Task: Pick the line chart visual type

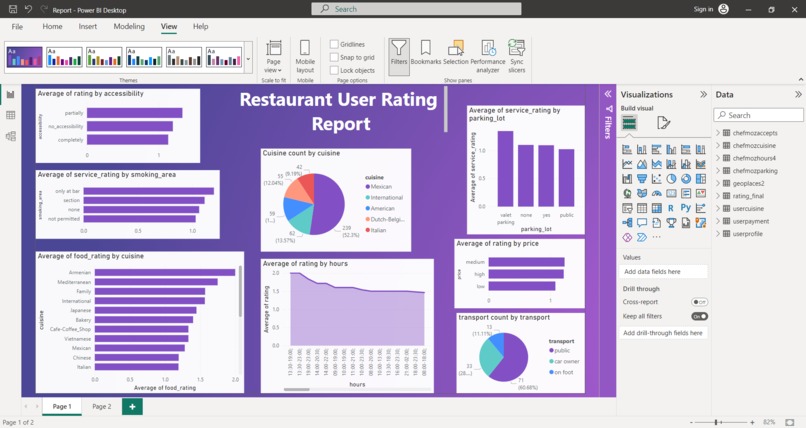Action: pos(627,164)
